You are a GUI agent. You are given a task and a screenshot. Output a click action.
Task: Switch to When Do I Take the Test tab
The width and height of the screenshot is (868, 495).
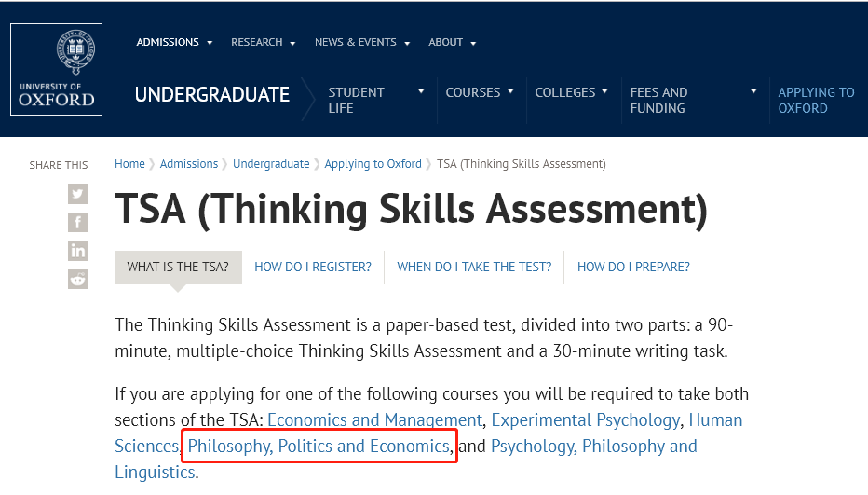point(474,267)
